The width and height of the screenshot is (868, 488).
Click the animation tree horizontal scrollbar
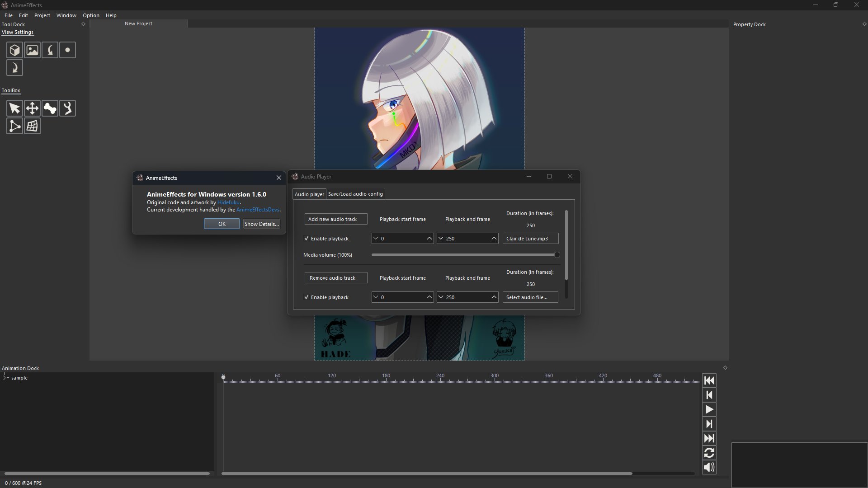(x=107, y=474)
